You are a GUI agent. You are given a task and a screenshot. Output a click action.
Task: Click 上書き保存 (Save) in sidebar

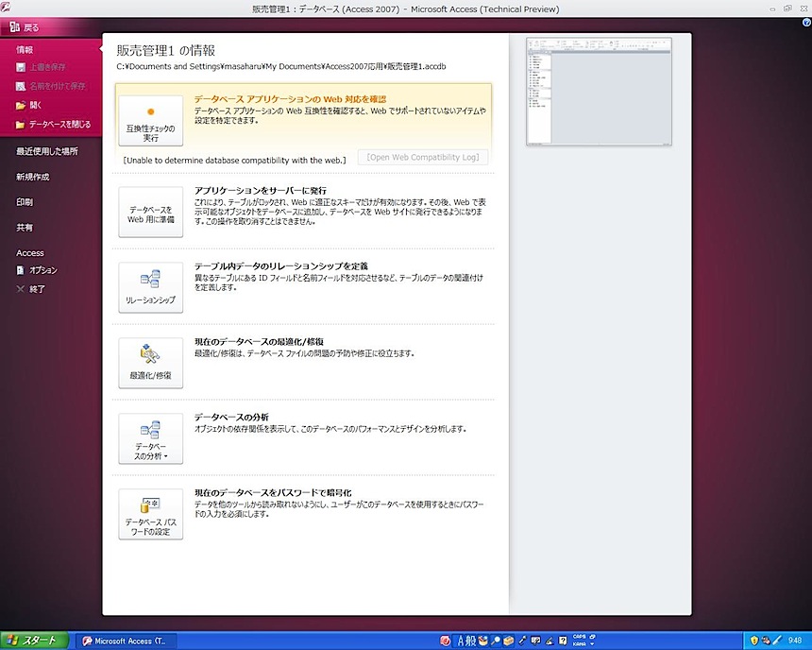[46, 67]
